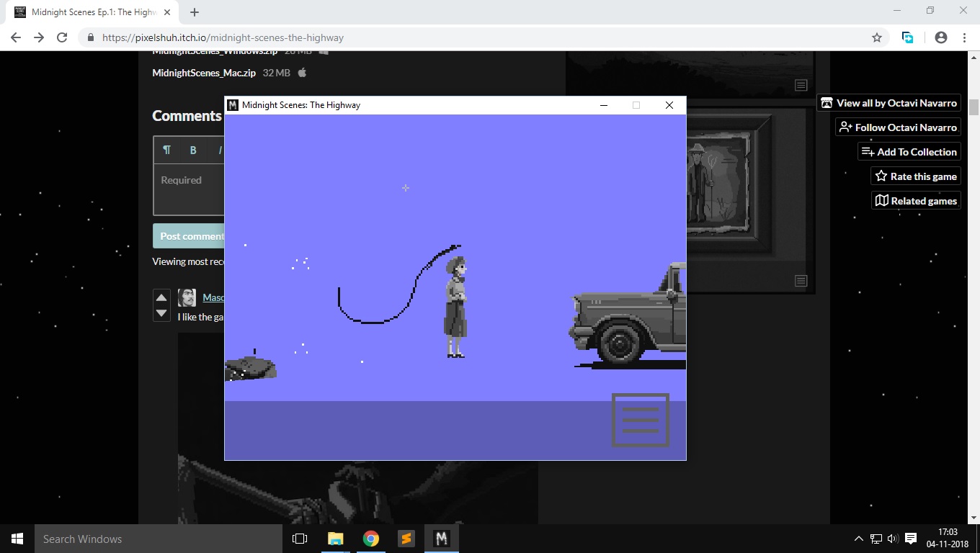This screenshot has height=553, width=980.
Task: Click Follow Octavi Navarro button
Action: 899,127
